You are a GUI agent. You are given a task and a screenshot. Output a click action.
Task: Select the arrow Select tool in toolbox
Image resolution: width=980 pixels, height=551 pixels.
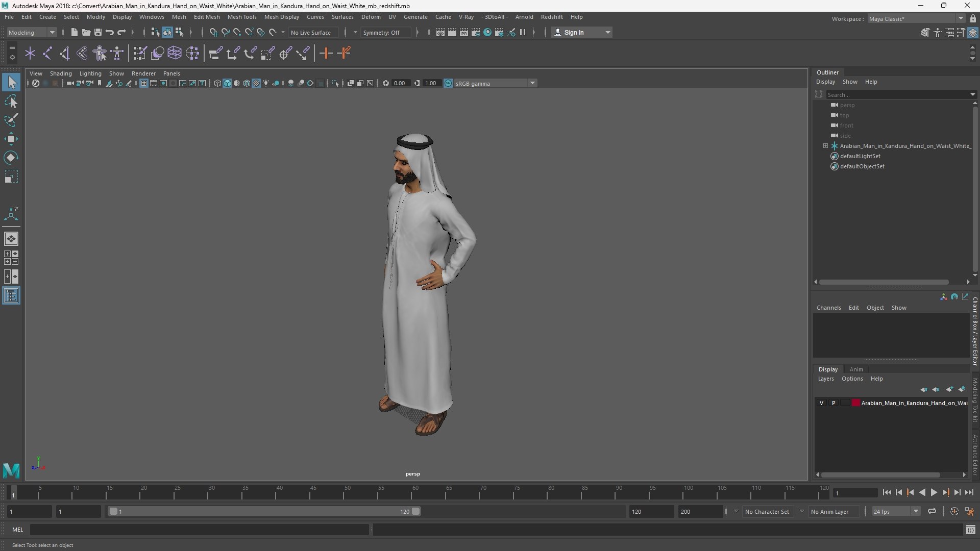(x=11, y=82)
